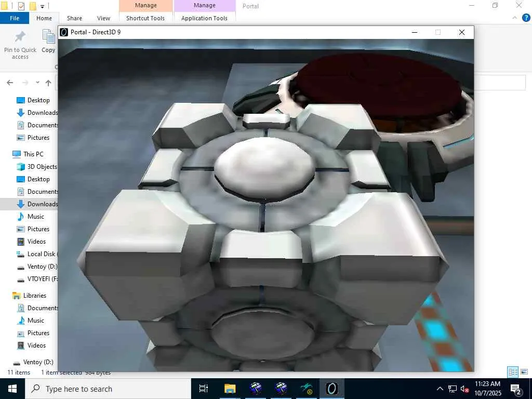Minimize the Portal Direct3D 9 window

(414, 32)
